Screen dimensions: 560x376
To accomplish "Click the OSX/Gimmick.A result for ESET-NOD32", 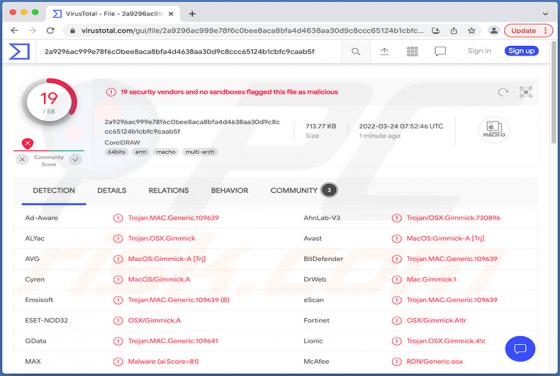I will (x=154, y=320).
